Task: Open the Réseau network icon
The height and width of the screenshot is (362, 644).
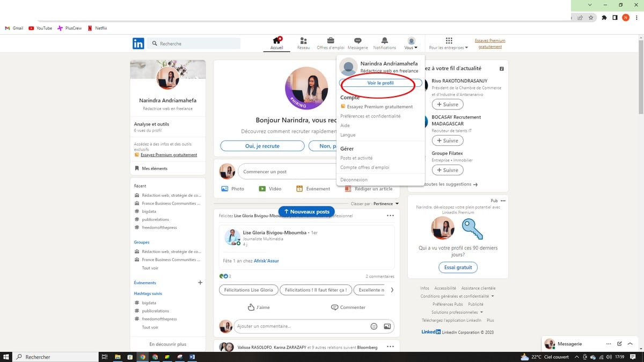Action: coord(303,41)
